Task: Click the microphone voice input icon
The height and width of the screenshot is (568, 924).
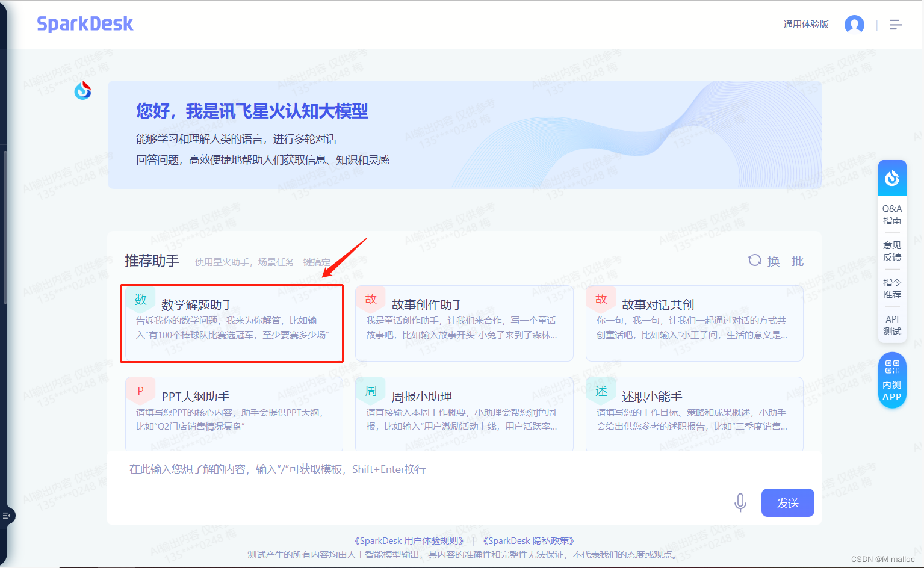Action: pos(740,502)
